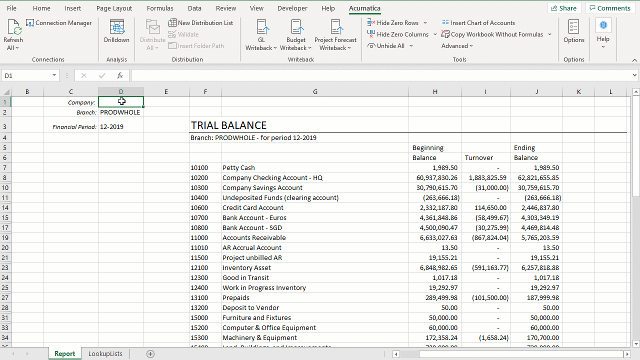Viewport: 640px width, 360px height.
Task: Open the Advanced dropdown
Action: (x=457, y=46)
